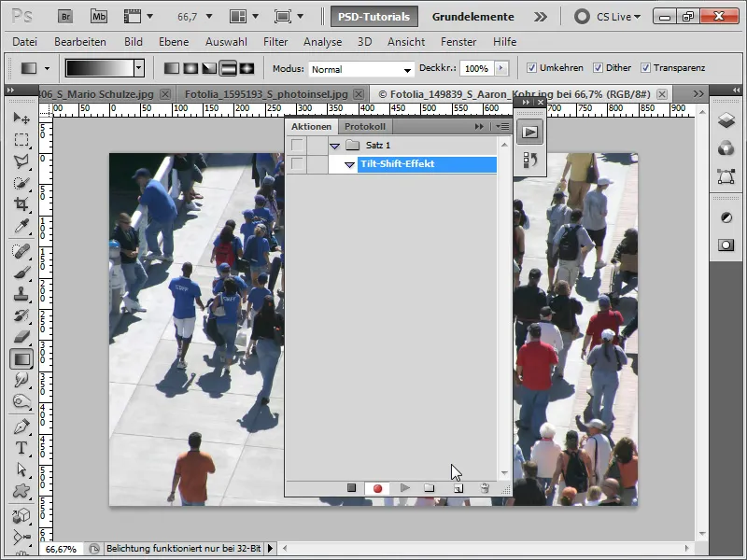The image size is (747, 560).
Task: Select the Custom Shape tool
Action: [21, 491]
